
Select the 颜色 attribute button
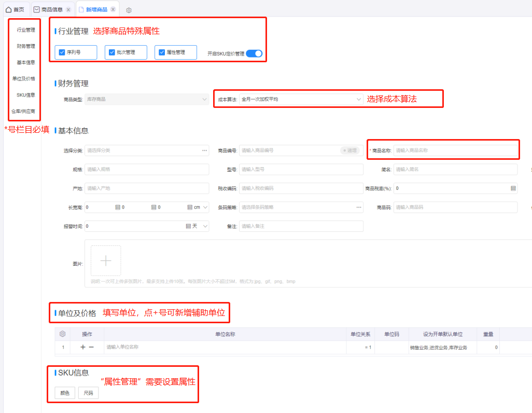(x=65, y=393)
